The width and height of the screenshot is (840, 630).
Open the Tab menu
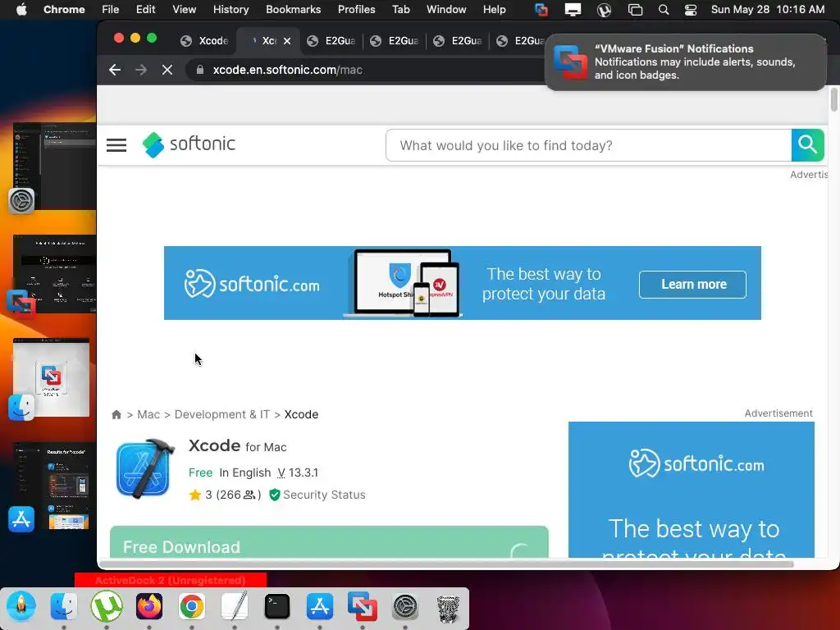[400, 10]
